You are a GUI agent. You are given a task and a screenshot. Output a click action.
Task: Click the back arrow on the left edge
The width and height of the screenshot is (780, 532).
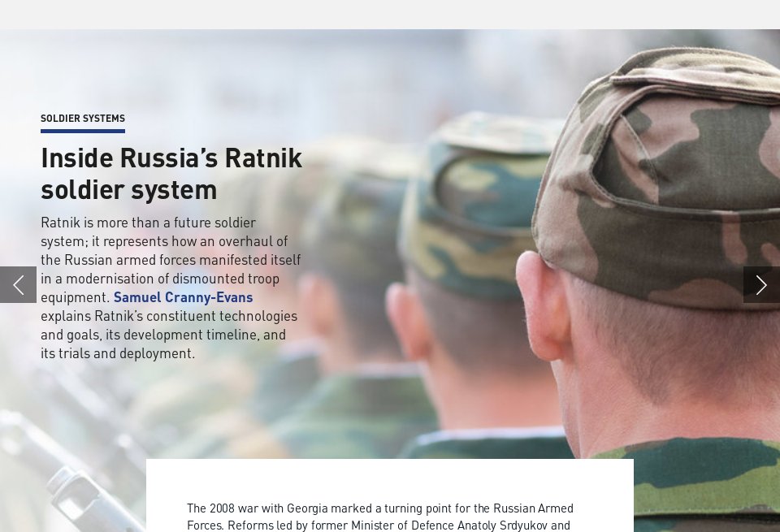18,284
